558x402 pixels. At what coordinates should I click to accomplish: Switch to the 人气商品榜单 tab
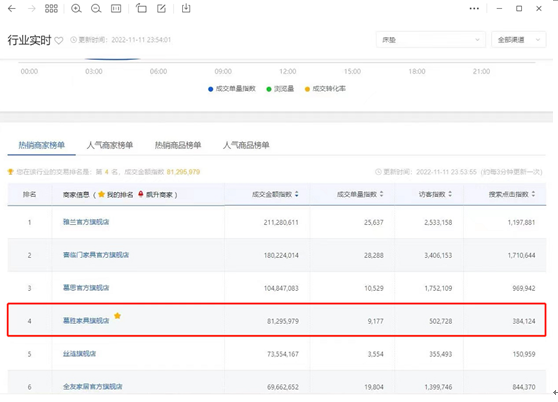[x=246, y=145]
